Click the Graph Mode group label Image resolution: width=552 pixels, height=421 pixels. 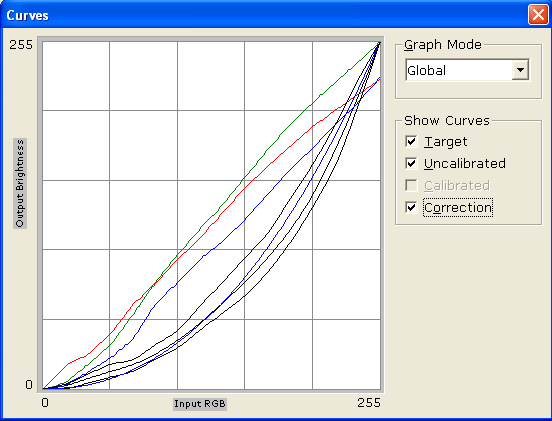coord(443,45)
